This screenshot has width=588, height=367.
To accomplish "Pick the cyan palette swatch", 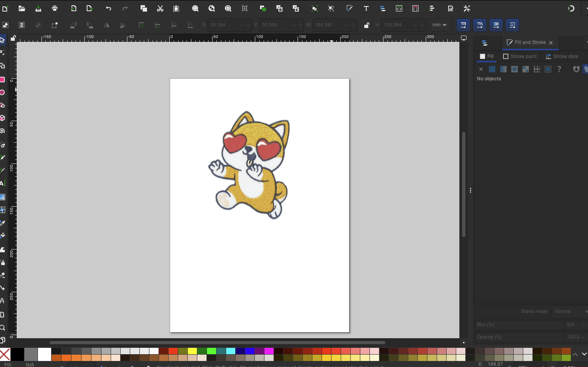I will (230, 351).
